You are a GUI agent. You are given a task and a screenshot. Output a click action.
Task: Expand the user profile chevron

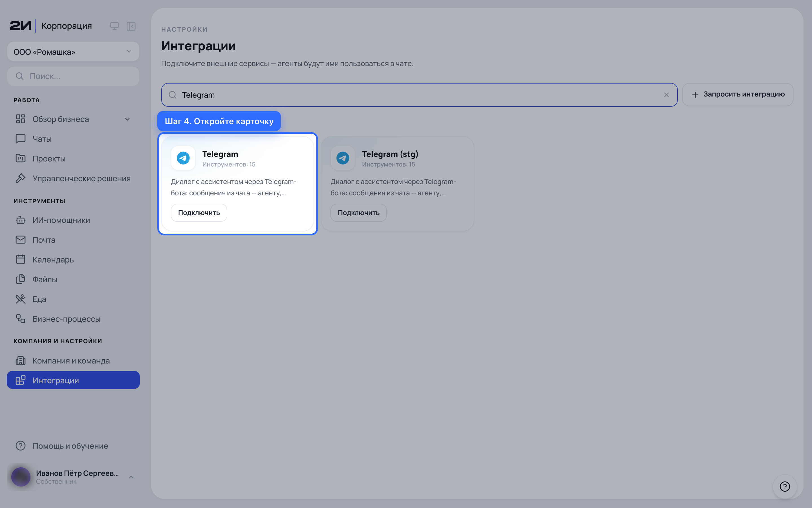[131, 477]
